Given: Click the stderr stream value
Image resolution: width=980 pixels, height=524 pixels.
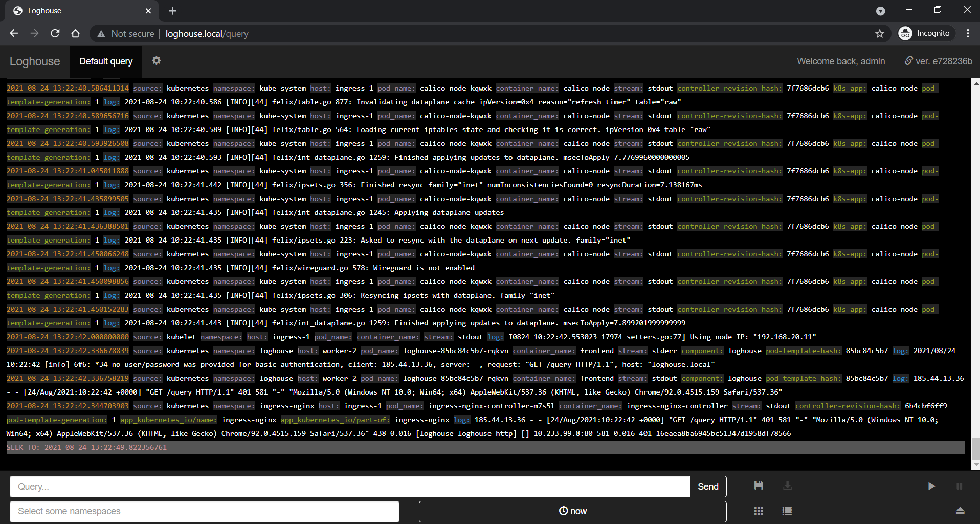Looking at the screenshot, I should click(x=664, y=351).
